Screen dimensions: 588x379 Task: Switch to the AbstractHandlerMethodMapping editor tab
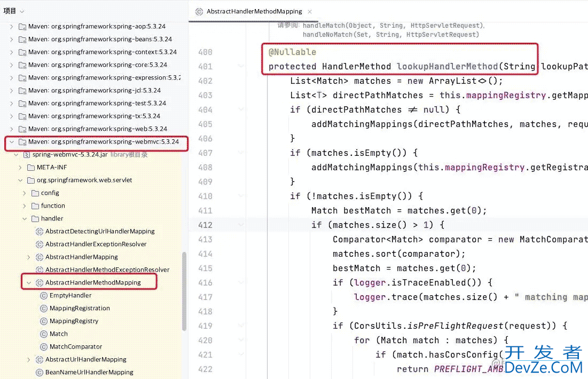[254, 12]
